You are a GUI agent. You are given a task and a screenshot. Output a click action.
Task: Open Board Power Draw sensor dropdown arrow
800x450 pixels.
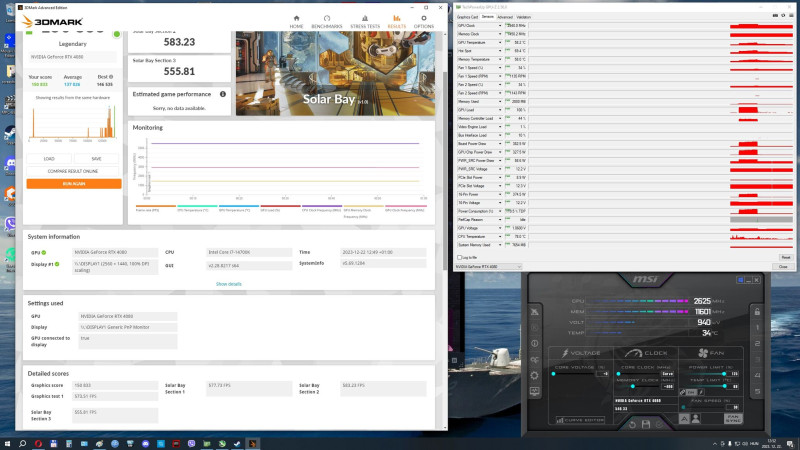tap(499, 144)
